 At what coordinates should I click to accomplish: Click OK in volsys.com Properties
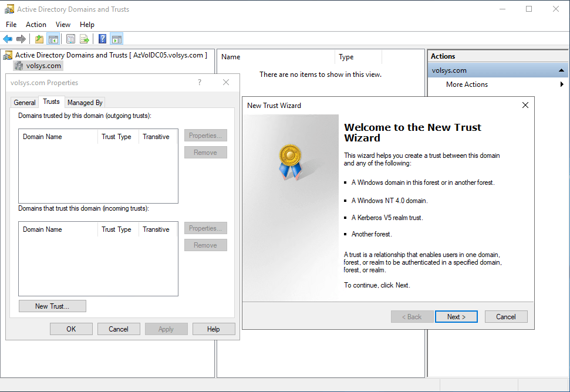(x=71, y=329)
